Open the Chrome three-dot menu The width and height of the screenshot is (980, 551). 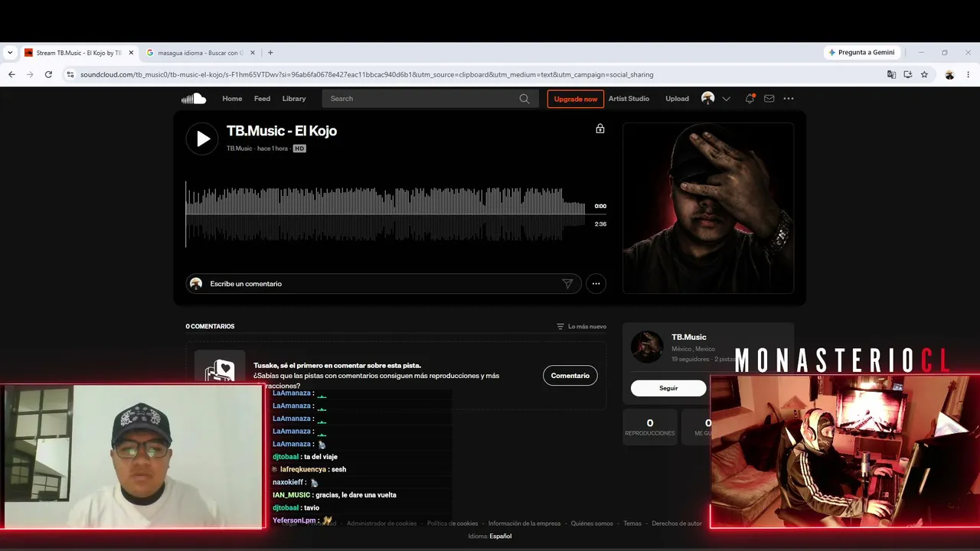[x=969, y=74]
